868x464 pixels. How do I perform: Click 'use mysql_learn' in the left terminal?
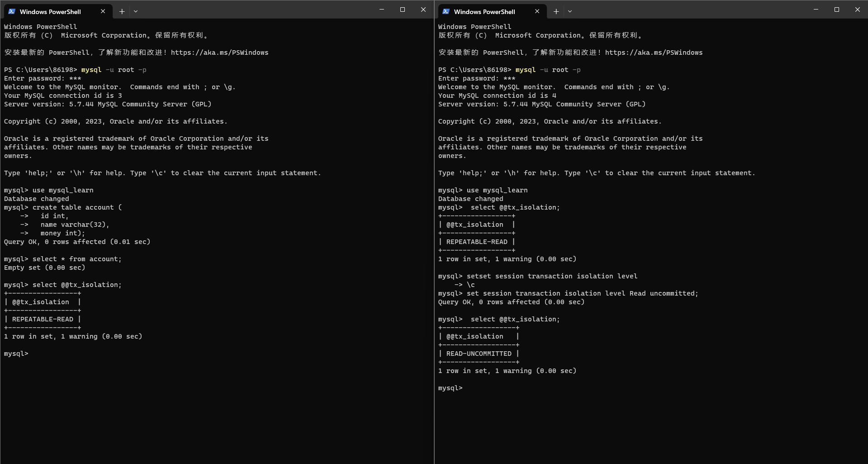[63, 190]
